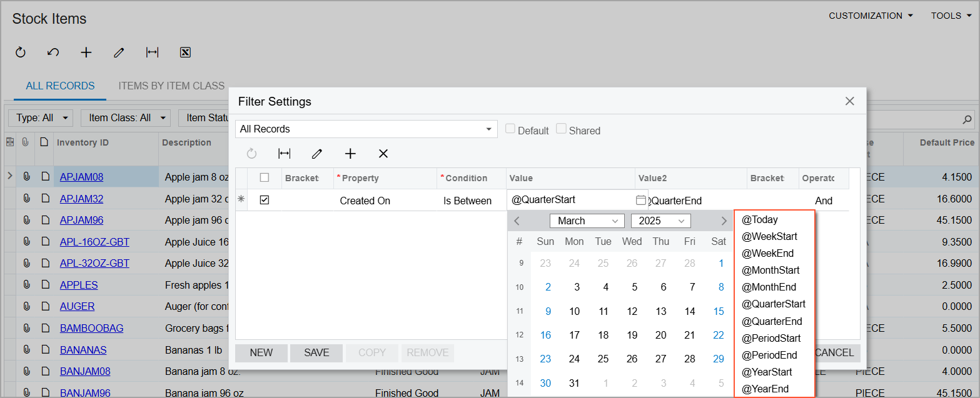Open the APL-32OZ-GBT inventory link

94,263
